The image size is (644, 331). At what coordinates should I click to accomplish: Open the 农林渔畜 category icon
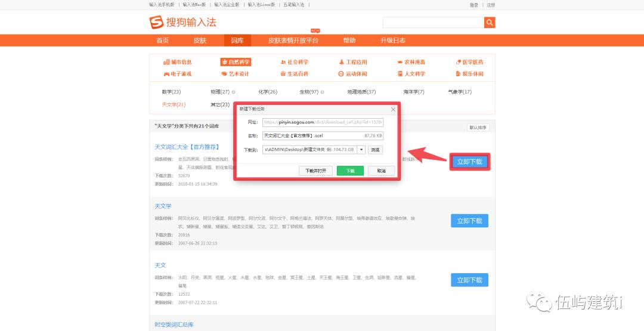pos(400,63)
